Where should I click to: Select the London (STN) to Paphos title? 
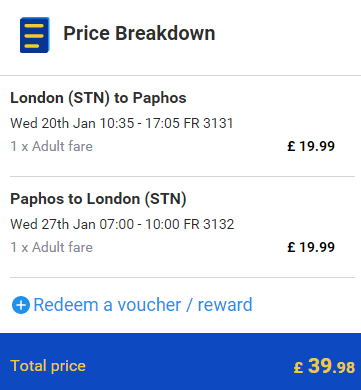click(98, 98)
